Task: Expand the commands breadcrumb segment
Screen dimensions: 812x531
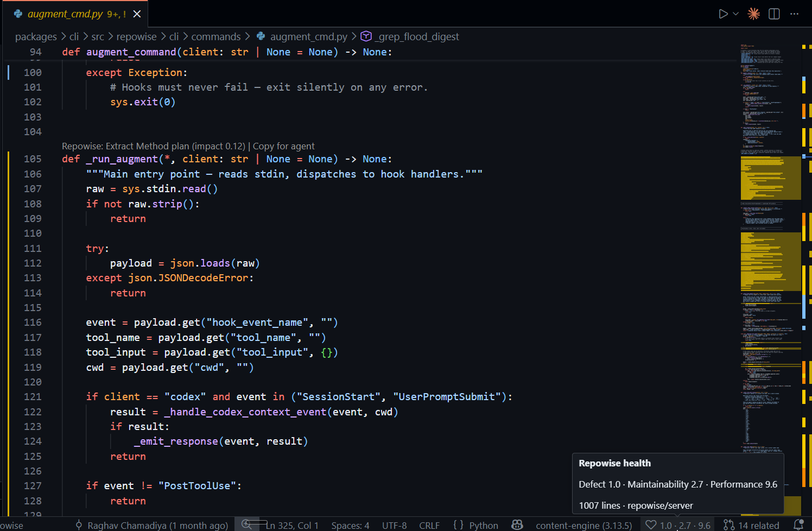Action: (x=216, y=37)
